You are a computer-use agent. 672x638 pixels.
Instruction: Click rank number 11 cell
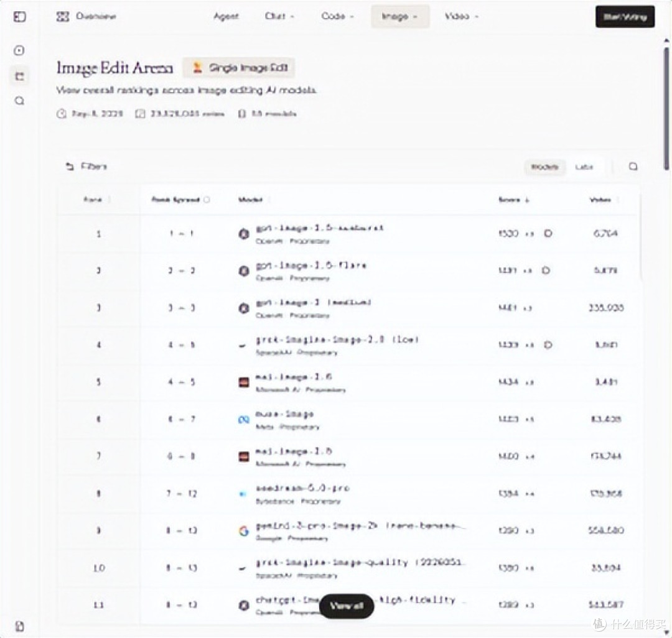(x=99, y=605)
